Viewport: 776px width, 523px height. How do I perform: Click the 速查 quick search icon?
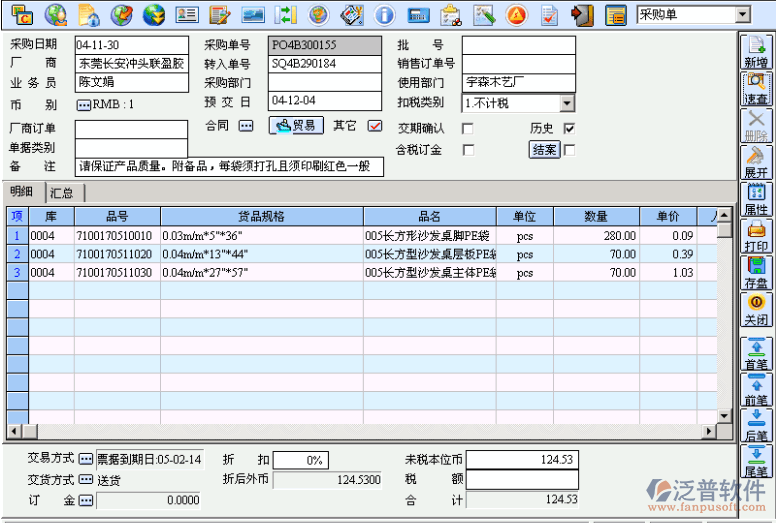pyautogui.click(x=756, y=89)
